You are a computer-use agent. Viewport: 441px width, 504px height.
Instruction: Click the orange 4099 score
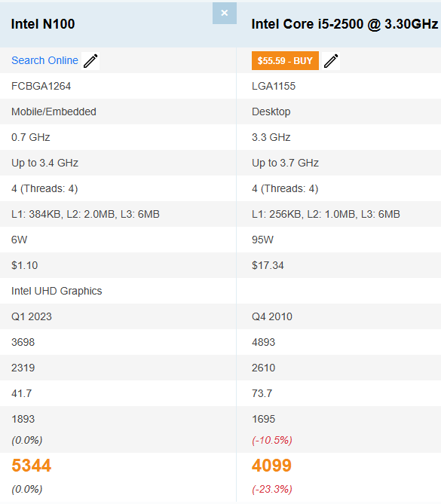pyautogui.click(x=271, y=466)
